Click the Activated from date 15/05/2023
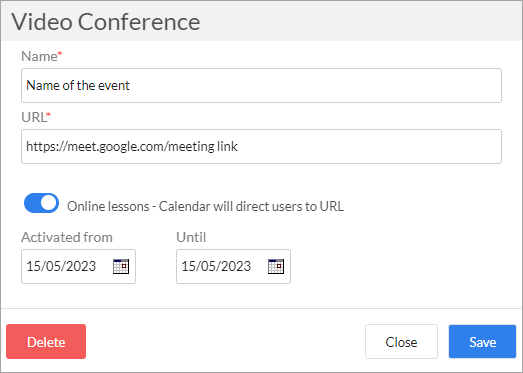The width and height of the screenshot is (523, 373). click(61, 266)
